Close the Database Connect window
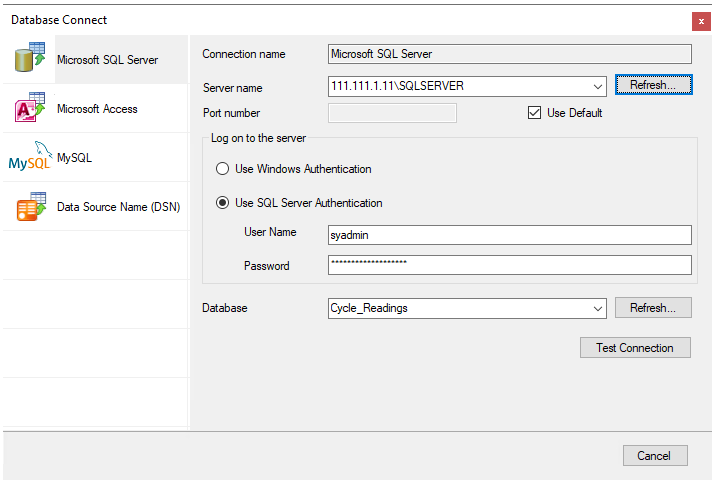 point(701,21)
